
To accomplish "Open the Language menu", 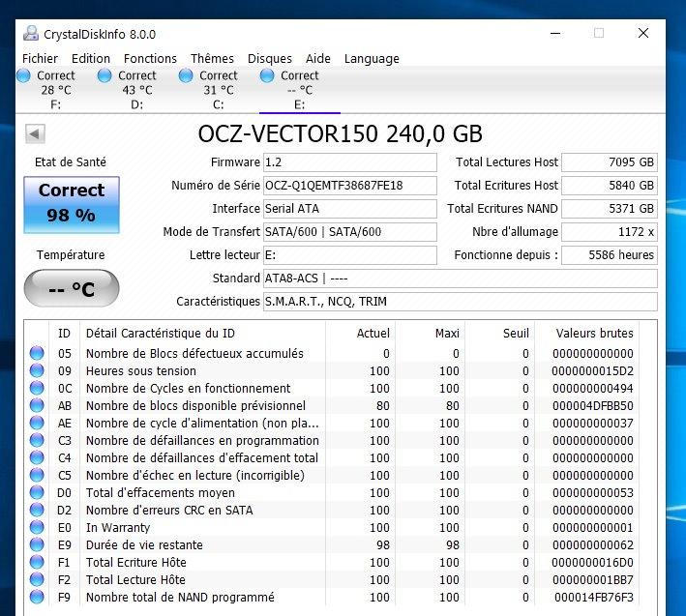I will pyautogui.click(x=372, y=59).
